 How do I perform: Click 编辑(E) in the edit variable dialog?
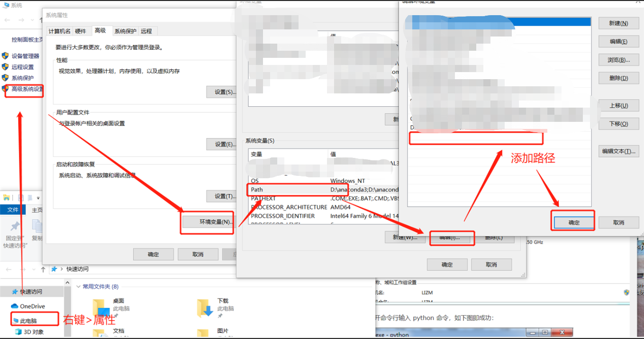pos(618,42)
